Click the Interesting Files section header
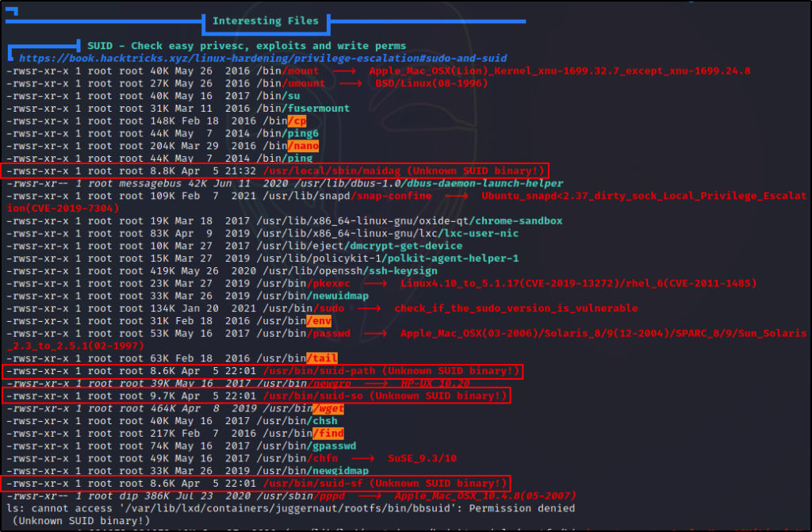The image size is (812, 532). (x=266, y=21)
